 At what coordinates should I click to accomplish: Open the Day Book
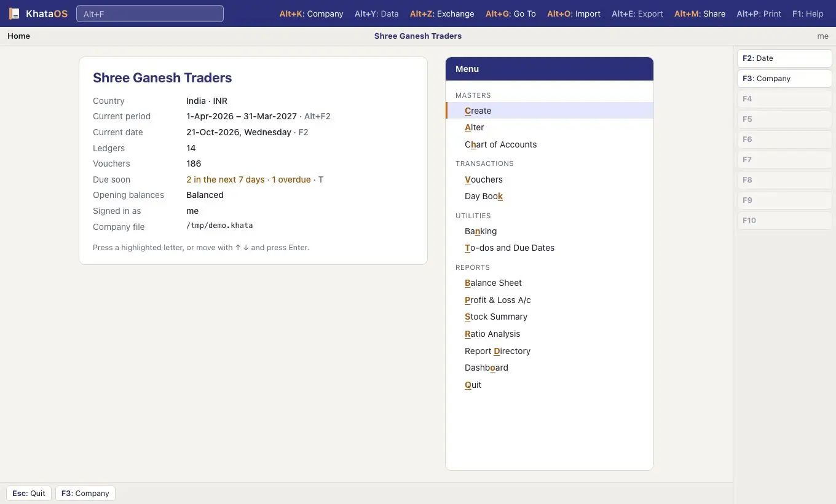click(550, 197)
